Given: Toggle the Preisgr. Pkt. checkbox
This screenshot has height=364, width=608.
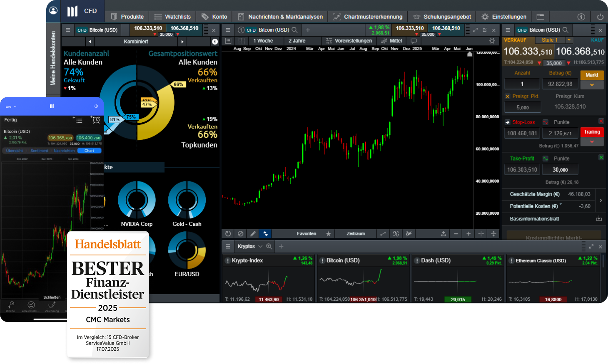Looking at the screenshot, I should coord(508,96).
